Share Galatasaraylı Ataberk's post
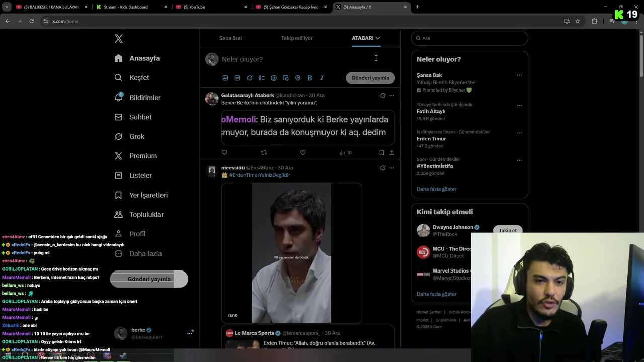 tap(392, 152)
